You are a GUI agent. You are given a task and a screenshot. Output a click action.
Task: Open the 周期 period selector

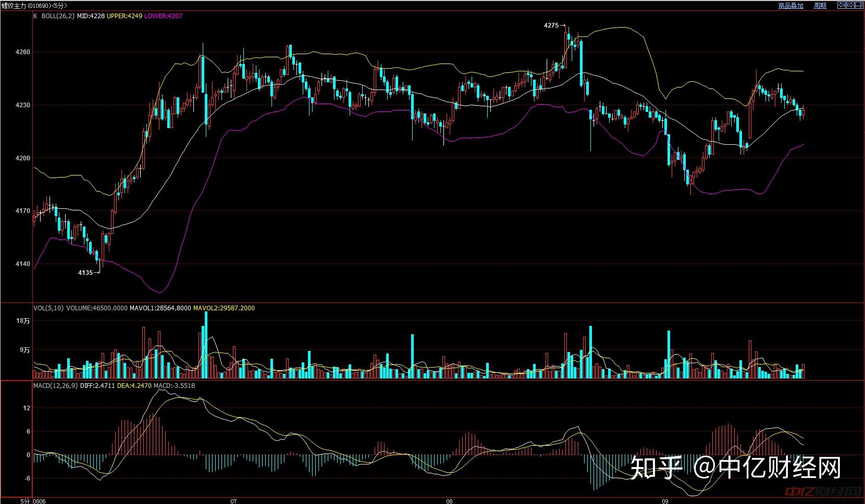(820, 6)
